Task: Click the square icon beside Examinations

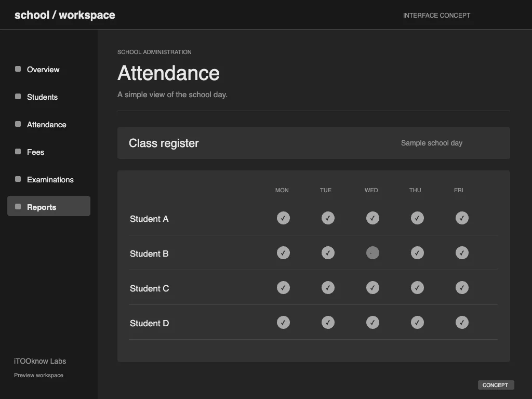Action: click(x=18, y=179)
